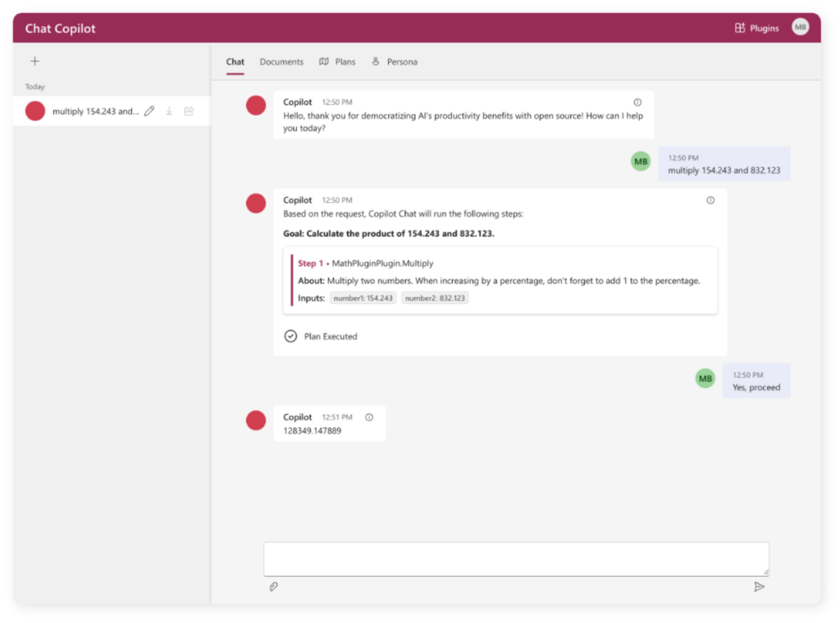Open the MB user avatar menu
Viewport: 840px width, 623px height.
tap(800, 27)
